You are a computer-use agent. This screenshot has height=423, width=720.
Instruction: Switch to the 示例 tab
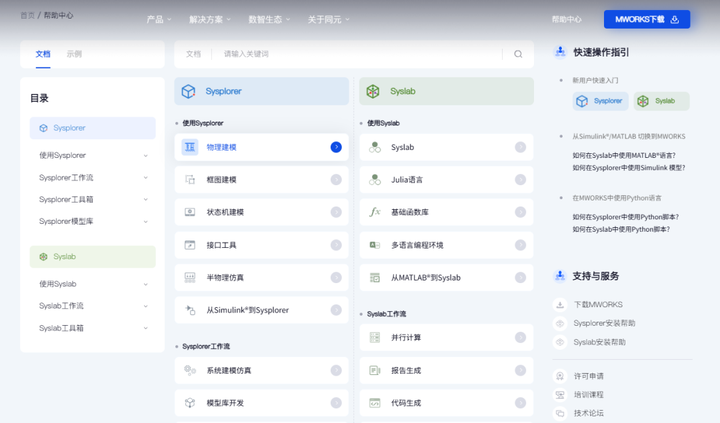(x=74, y=54)
